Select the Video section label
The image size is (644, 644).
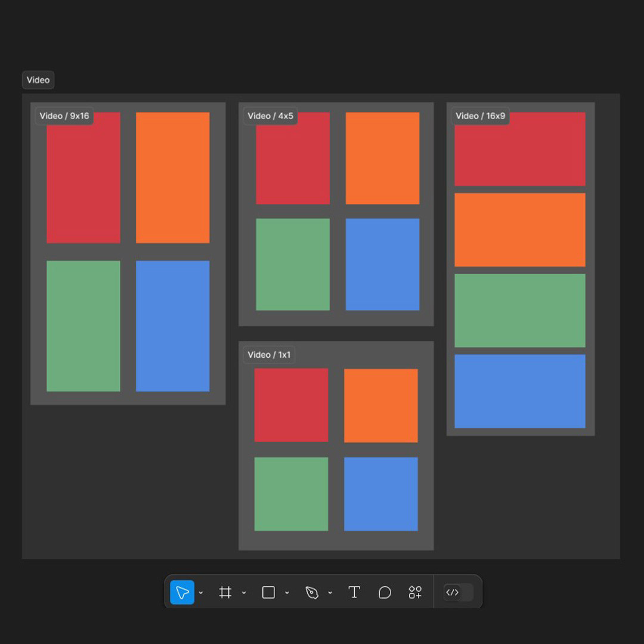click(38, 80)
